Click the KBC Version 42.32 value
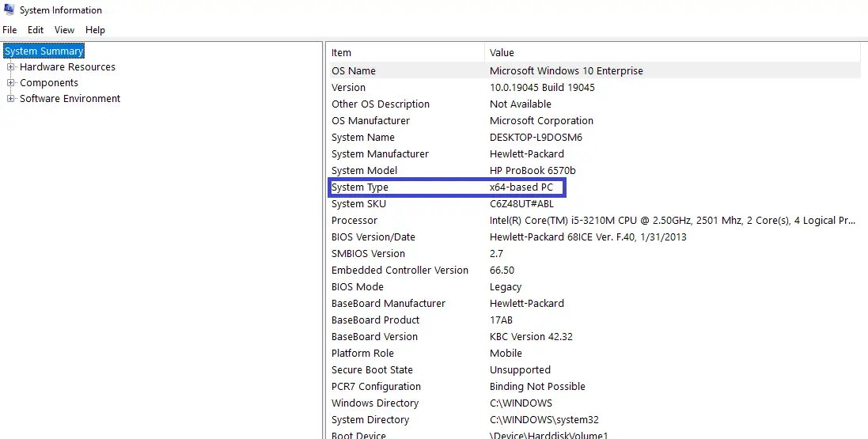The image size is (868, 439). tap(531, 337)
